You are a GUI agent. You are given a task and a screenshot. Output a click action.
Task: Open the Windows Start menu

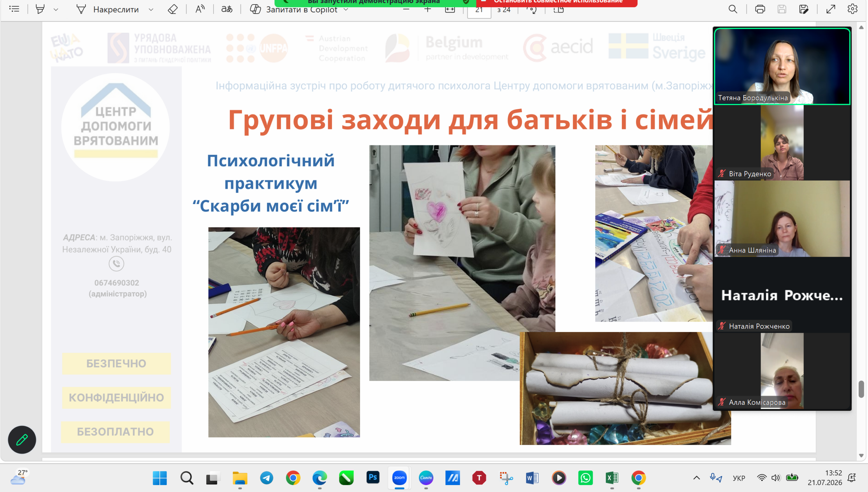[x=160, y=478]
